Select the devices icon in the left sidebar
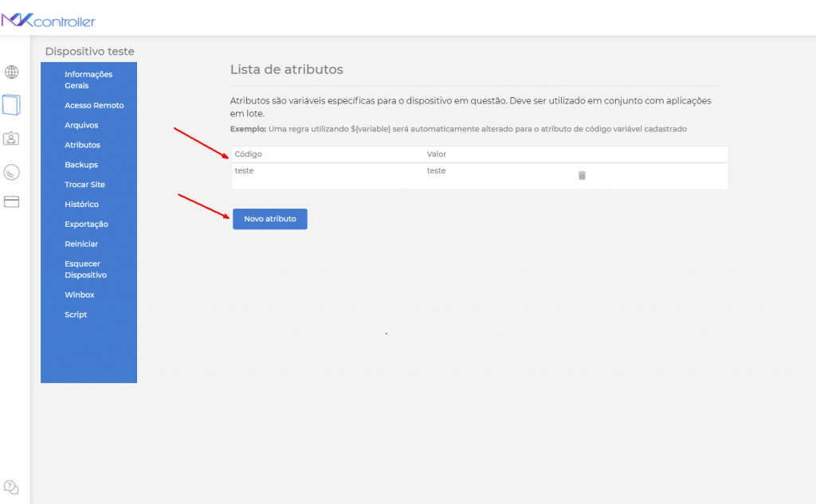The height and width of the screenshot is (504, 816). 11,104
